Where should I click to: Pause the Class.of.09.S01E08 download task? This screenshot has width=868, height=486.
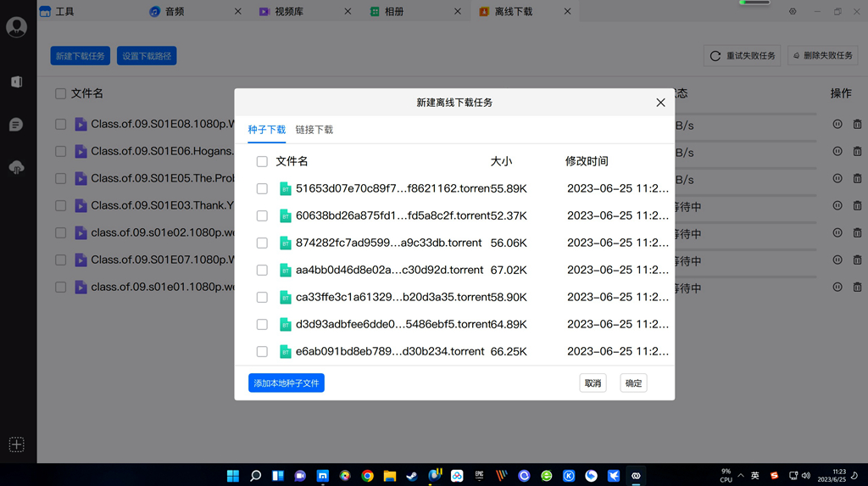[837, 124]
